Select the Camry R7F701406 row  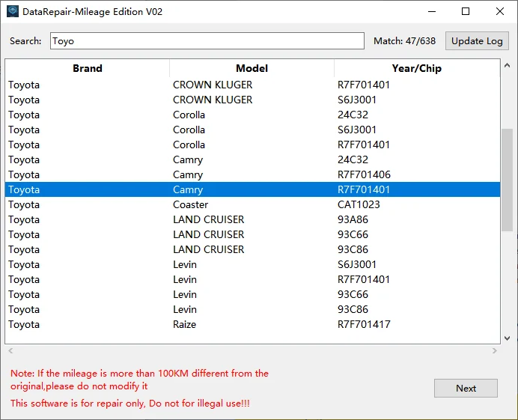(252, 174)
